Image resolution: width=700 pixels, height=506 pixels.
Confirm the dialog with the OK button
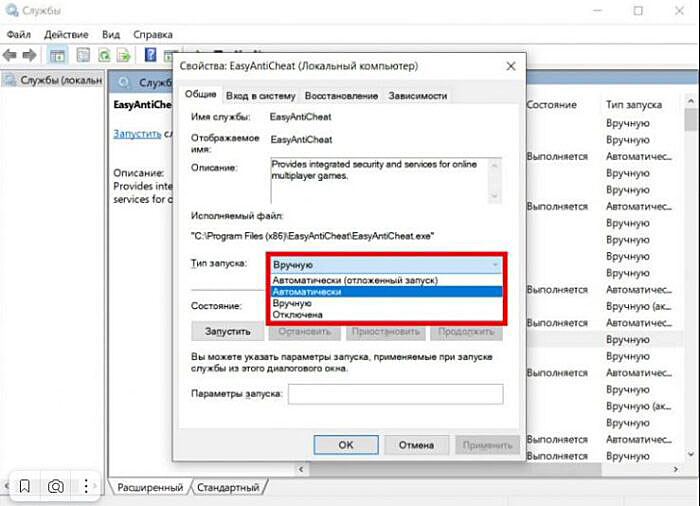(345, 445)
